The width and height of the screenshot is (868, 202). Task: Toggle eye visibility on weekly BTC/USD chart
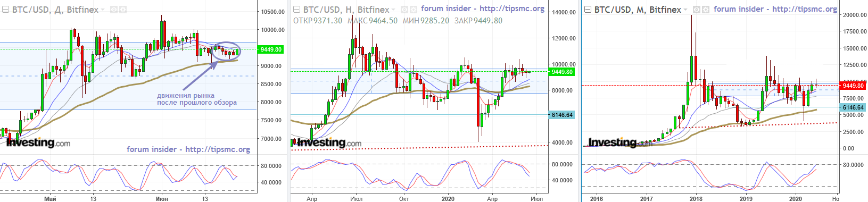pos(404,10)
